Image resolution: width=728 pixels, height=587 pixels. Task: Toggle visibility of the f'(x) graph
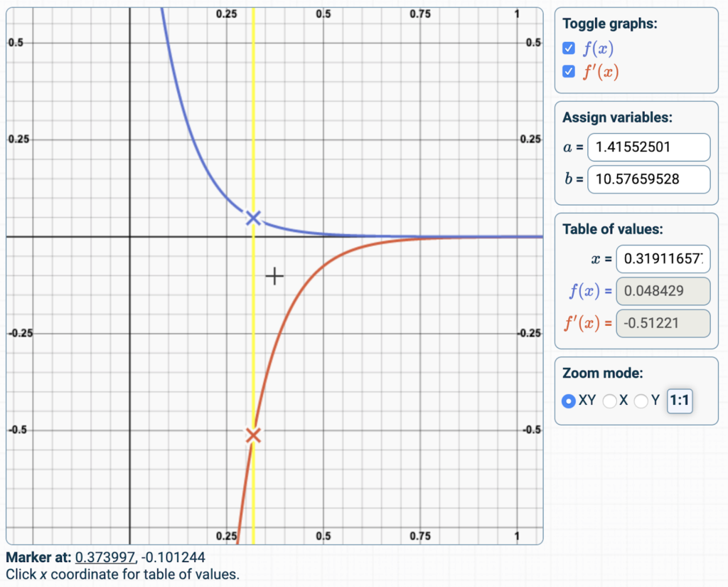pyautogui.click(x=568, y=71)
